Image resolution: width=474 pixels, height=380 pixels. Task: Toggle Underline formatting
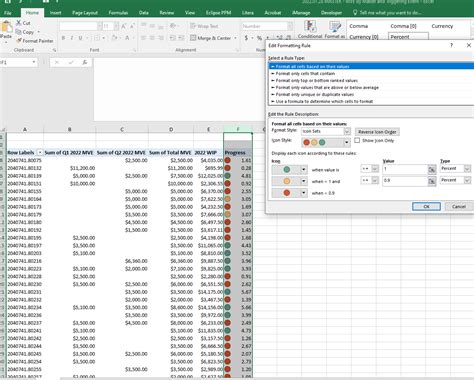tap(80, 38)
